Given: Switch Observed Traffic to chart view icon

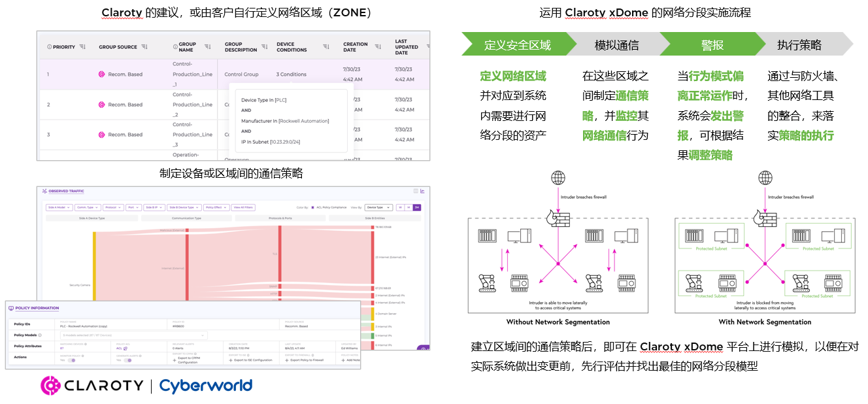Looking at the screenshot, I should 423,191.
